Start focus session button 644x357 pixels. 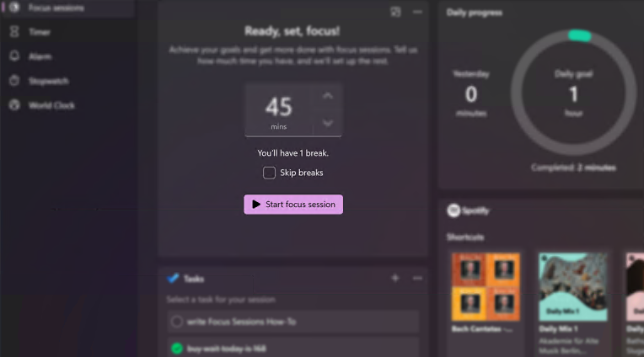tap(293, 205)
